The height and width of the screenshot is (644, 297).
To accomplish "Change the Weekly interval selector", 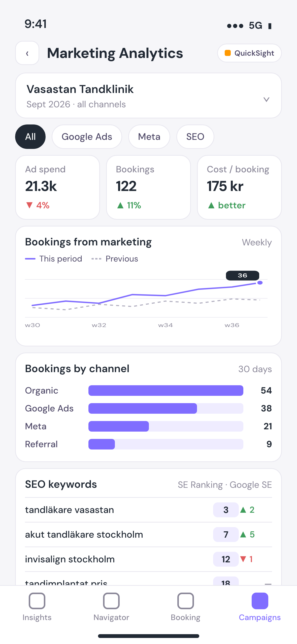I will [257, 242].
